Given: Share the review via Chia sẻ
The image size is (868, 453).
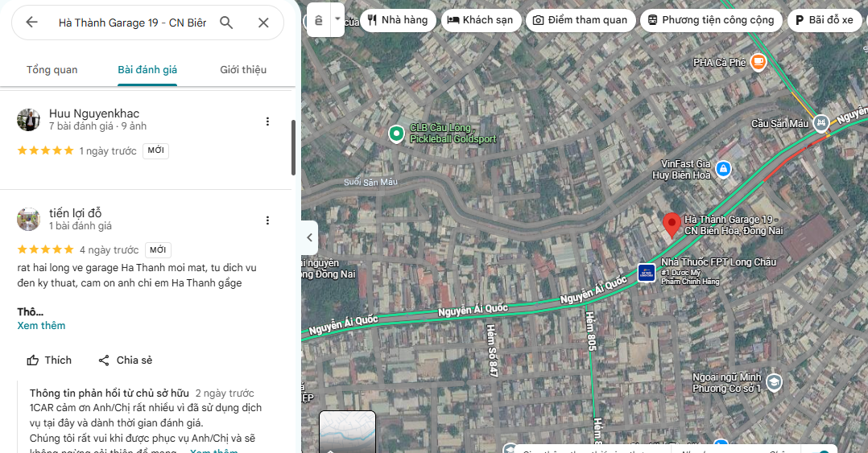Looking at the screenshot, I should tap(125, 360).
